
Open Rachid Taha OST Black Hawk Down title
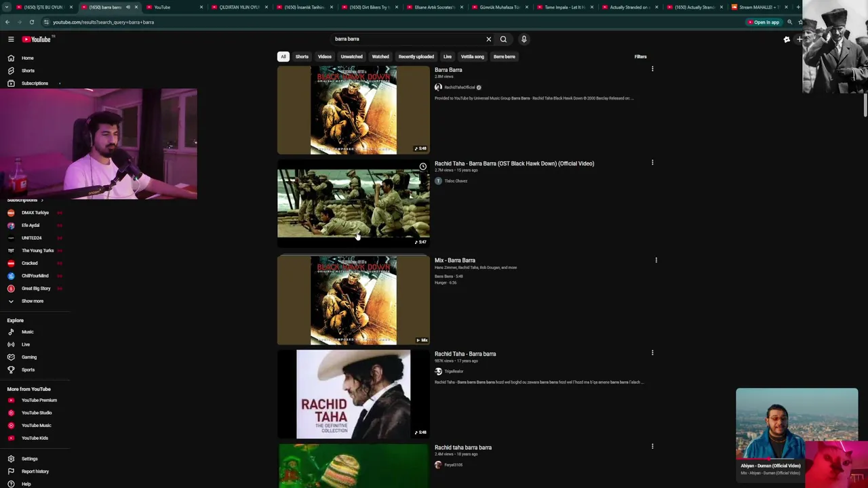(x=514, y=163)
